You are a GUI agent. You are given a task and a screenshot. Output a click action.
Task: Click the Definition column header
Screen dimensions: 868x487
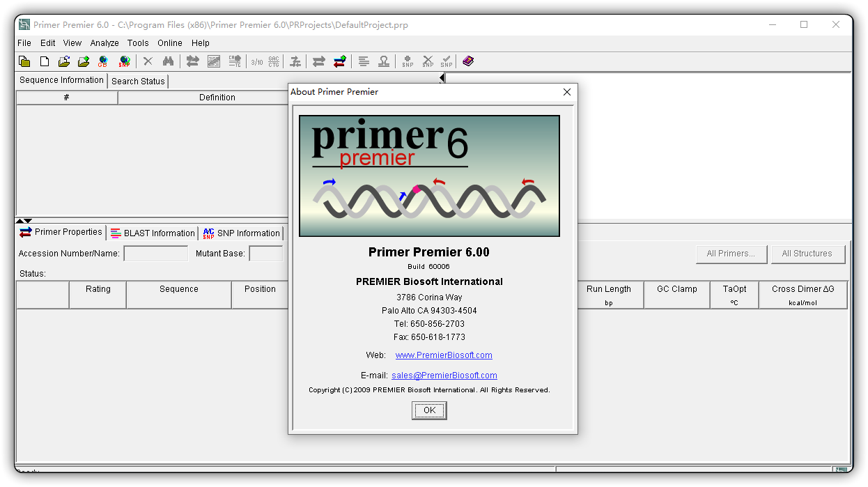pyautogui.click(x=217, y=98)
